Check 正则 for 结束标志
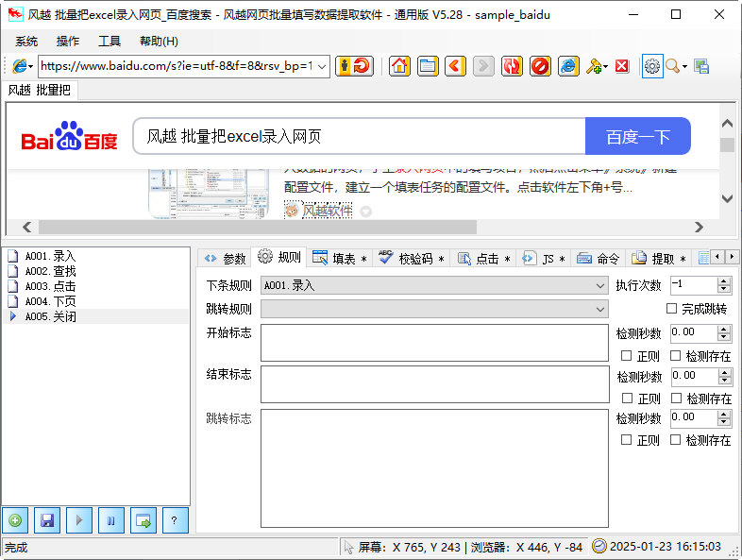The width and height of the screenshot is (742, 560). click(628, 399)
